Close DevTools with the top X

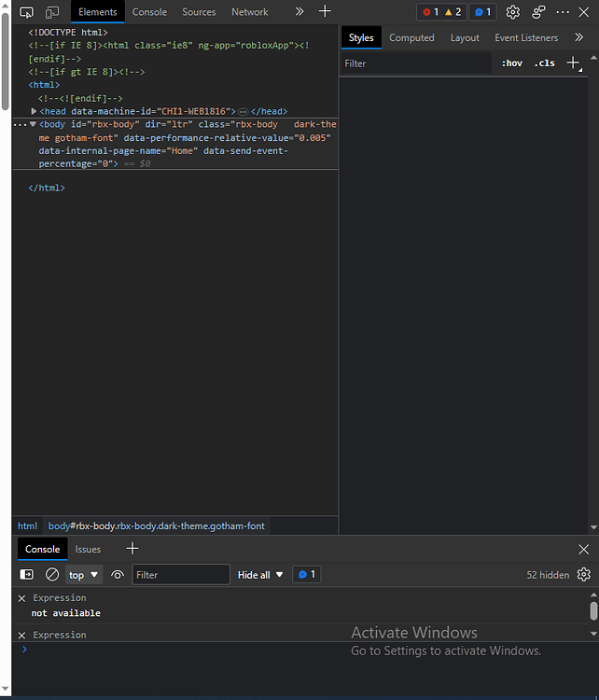point(584,12)
